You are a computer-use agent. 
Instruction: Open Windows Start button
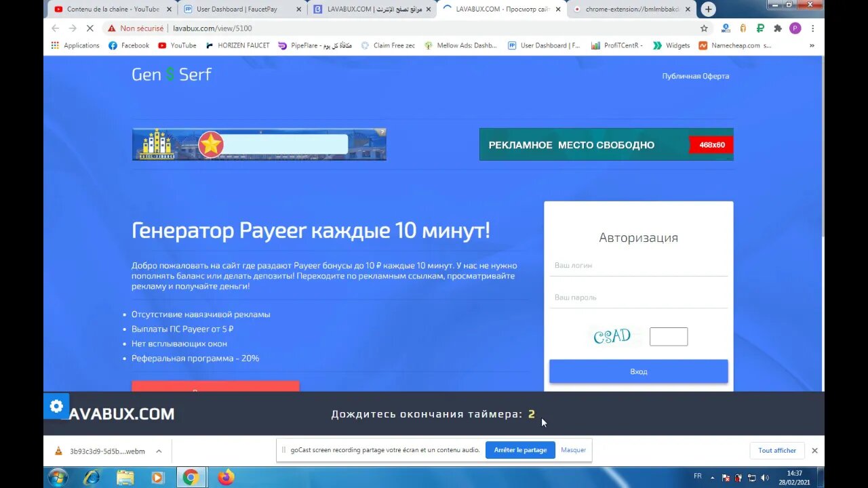click(58, 477)
